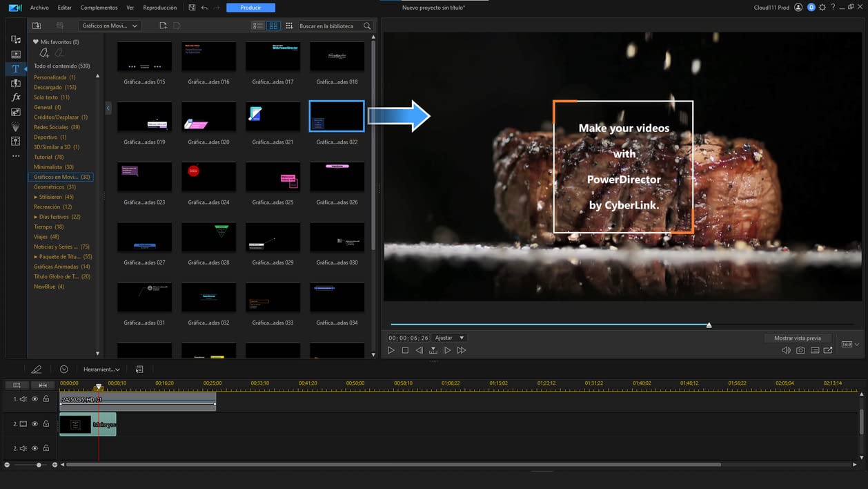The height and width of the screenshot is (489, 868).
Task: Open the Reproducción menu
Action: pos(159,8)
